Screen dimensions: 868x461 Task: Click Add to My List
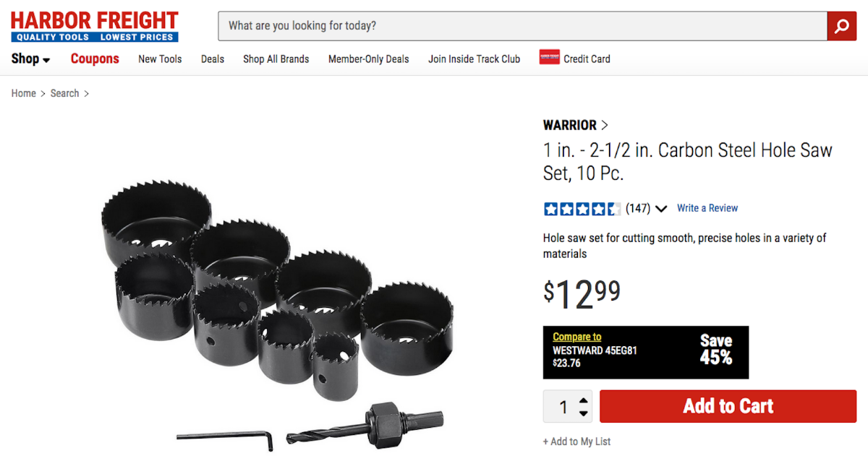pos(576,441)
